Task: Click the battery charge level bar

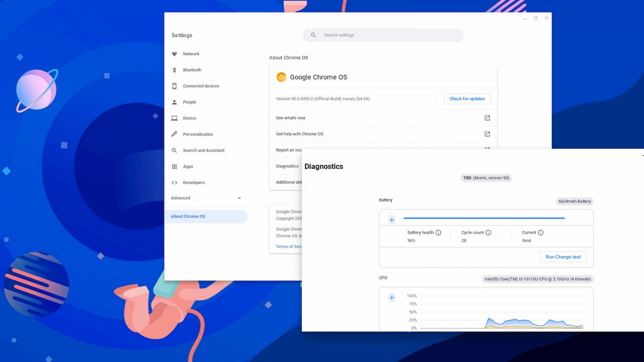Action: tap(484, 218)
